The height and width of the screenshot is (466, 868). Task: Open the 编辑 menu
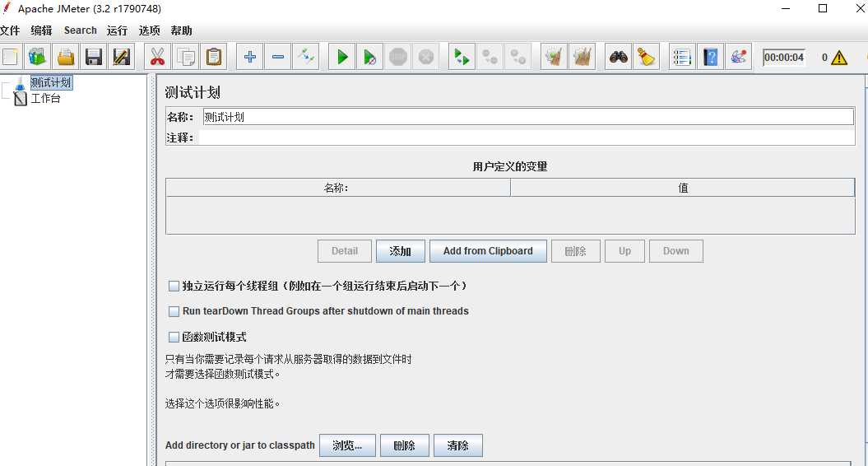(41, 30)
